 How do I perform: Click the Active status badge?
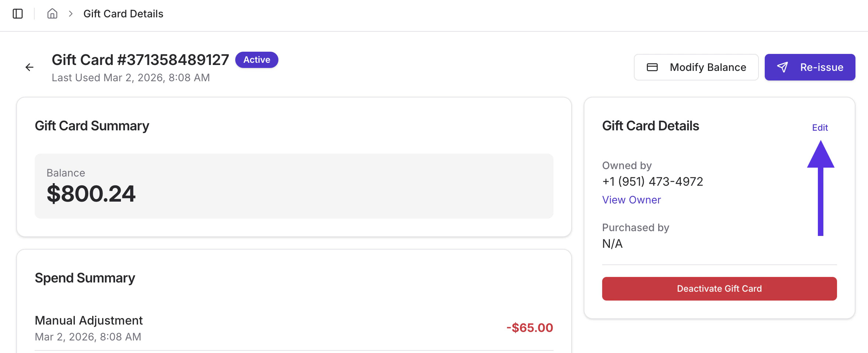pyautogui.click(x=257, y=60)
